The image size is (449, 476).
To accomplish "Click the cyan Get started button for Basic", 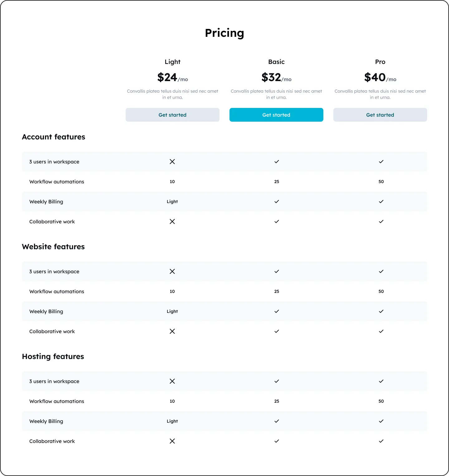I will [276, 115].
